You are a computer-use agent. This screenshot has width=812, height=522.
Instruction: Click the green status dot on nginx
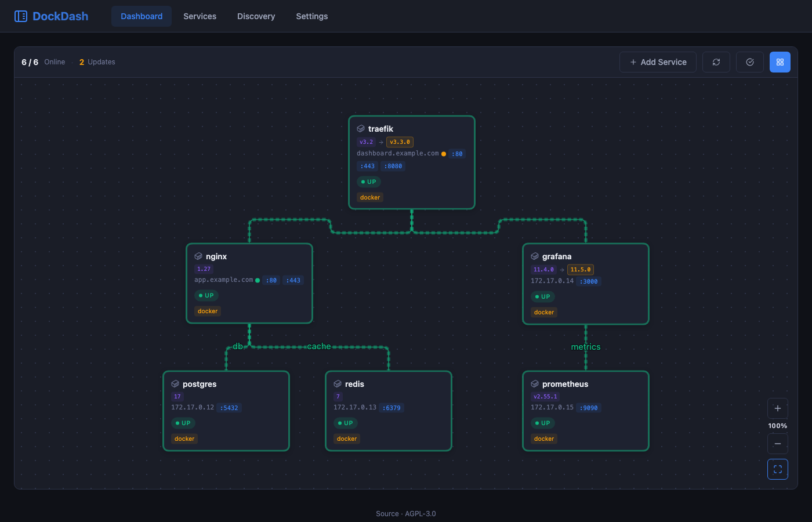click(x=258, y=281)
